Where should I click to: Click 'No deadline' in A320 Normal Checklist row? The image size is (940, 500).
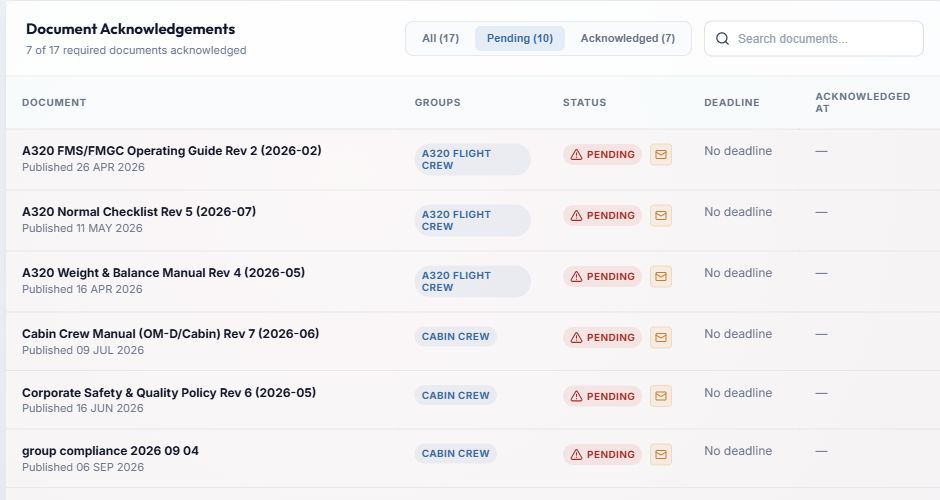pos(738,212)
